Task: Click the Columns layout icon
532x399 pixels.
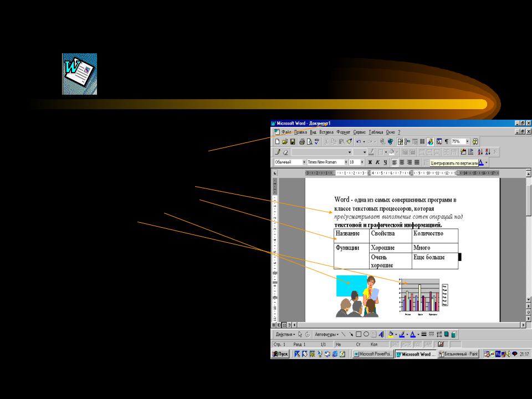Action: click(422, 141)
